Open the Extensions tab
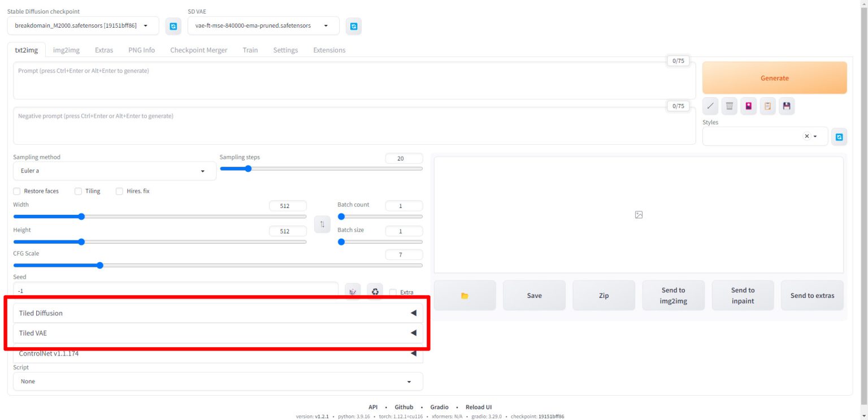The height and width of the screenshot is (420, 868). pos(329,50)
